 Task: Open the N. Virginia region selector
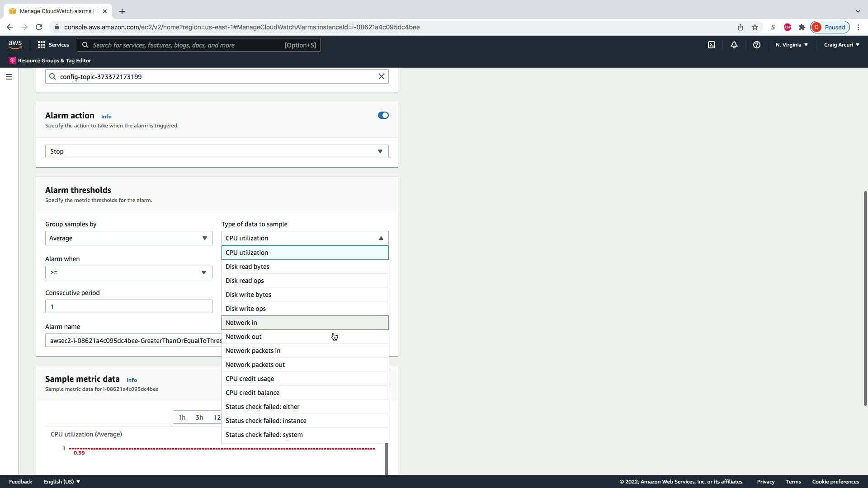pyautogui.click(x=792, y=45)
